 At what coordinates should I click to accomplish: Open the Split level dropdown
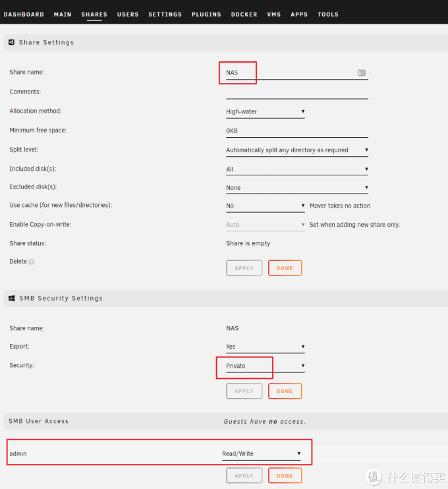[x=297, y=150]
